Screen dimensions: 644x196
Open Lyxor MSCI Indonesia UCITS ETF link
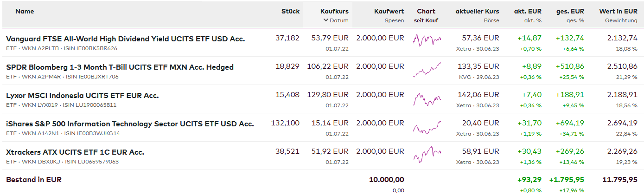pyautogui.click(x=82, y=96)
